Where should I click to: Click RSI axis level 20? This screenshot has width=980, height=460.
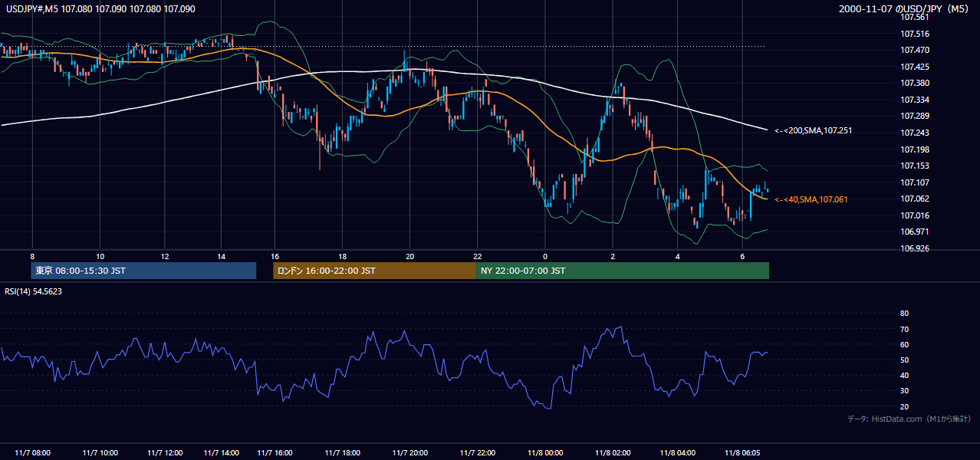pyautogui.click(x=904, y=406)
